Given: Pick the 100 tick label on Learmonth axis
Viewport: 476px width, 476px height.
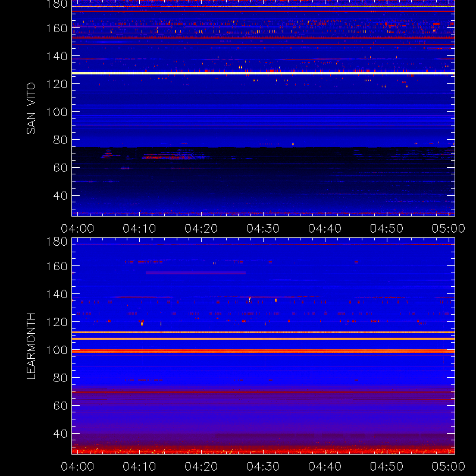Looking at the screenshot, I should (x=57, y=350).
